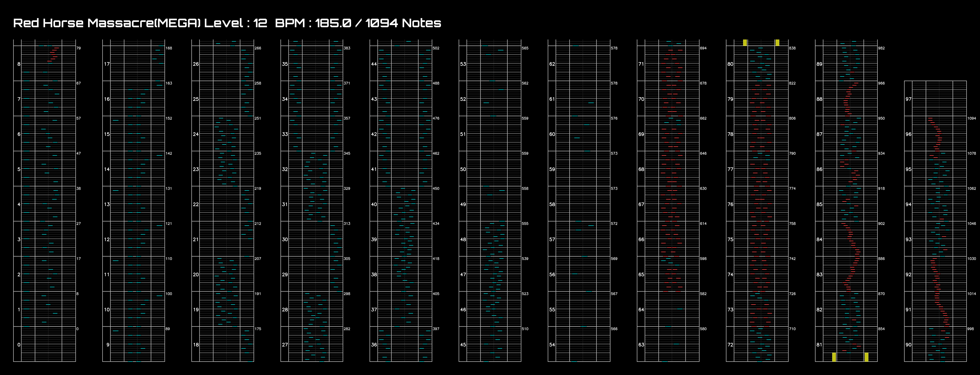The height and width of the screenshot is (375, 980).
Task: Click the note count 566
Action: 614,329
